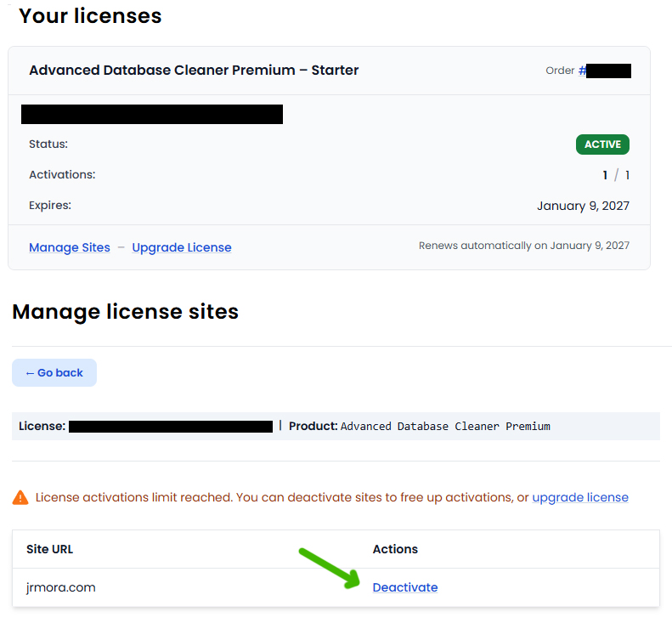This screenshot has height=623, width=672.
Task: Click the Upgrade License link
Action: [x=182, y=247]
